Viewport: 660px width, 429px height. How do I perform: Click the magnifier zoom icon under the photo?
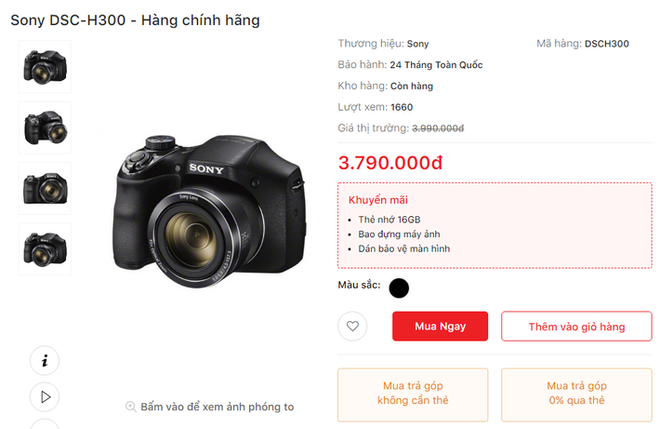131,407
